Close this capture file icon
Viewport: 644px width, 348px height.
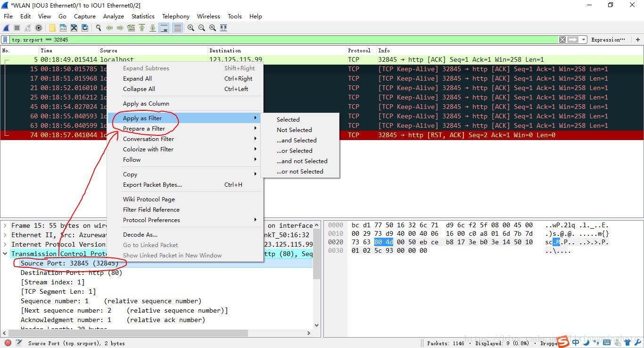(x=74, y=28)
